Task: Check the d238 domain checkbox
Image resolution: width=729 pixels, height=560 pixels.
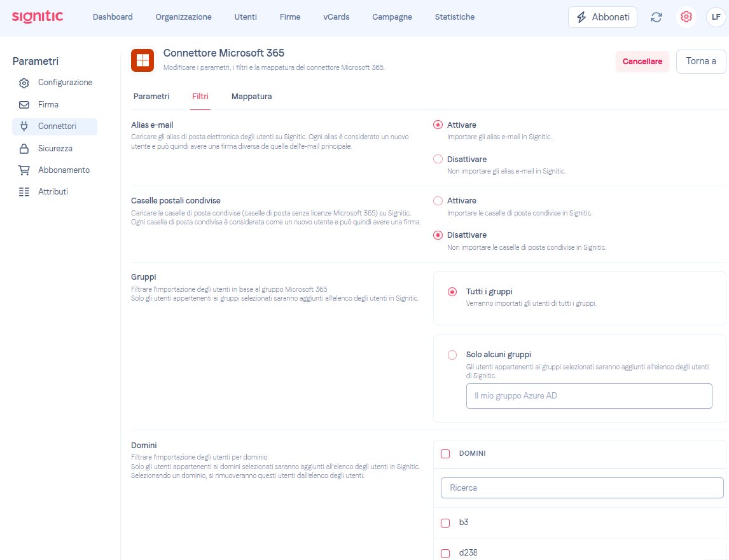Action: tap(445, 554)
